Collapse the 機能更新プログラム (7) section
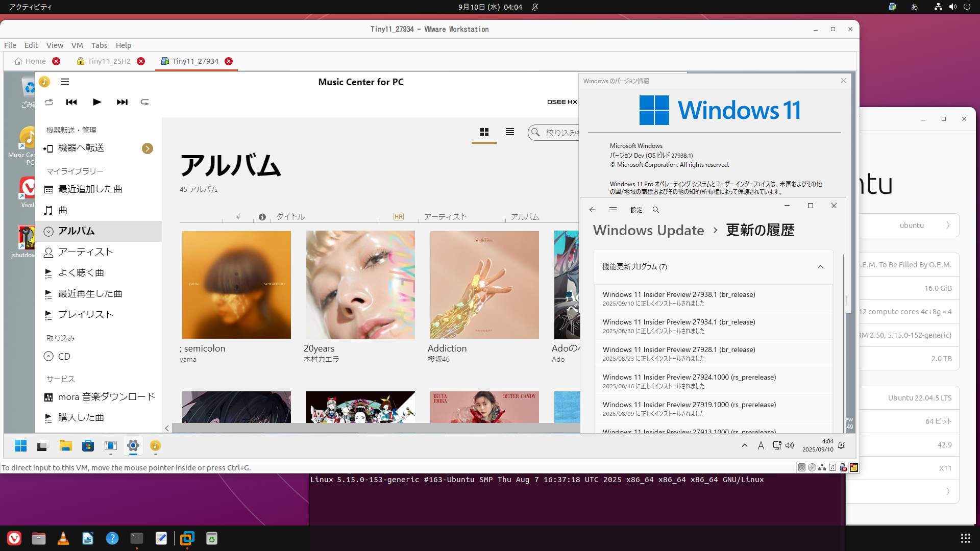Viewport: 980px width, 551px height. [821, 267]
